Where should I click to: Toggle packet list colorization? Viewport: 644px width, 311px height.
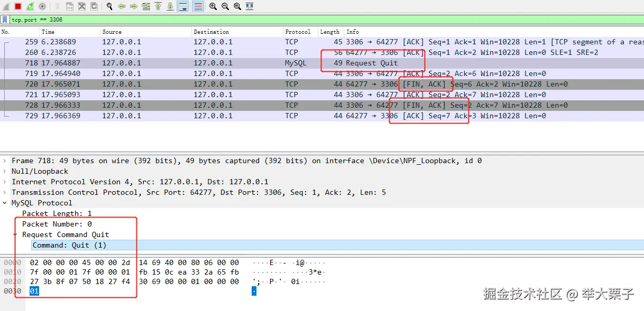coord(198,6)
